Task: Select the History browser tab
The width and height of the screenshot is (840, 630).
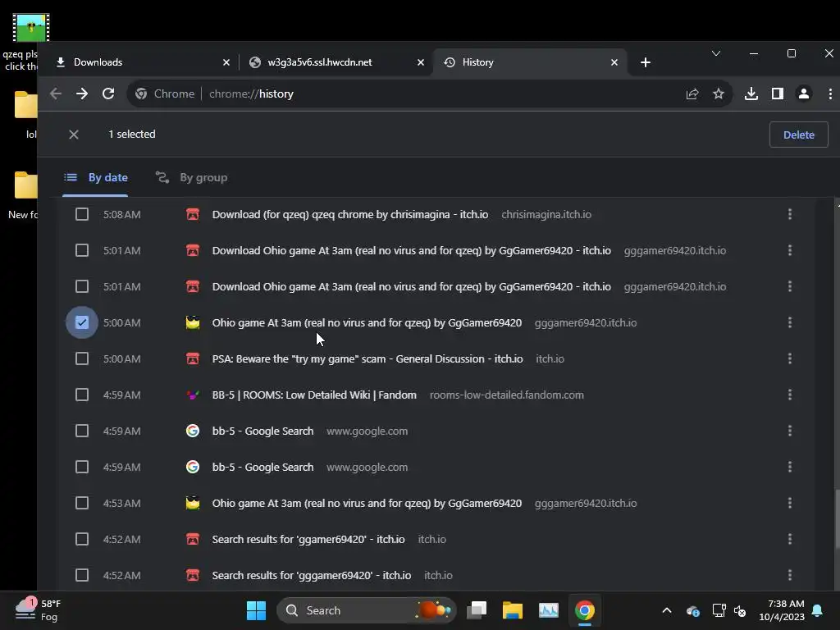Action: pos(529,62)
